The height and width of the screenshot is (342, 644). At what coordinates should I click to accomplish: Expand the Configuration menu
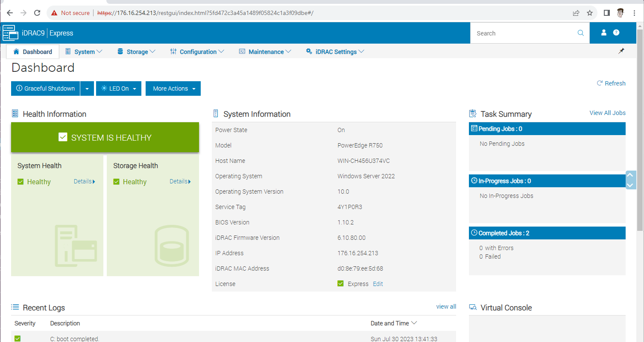coord(197,51)
